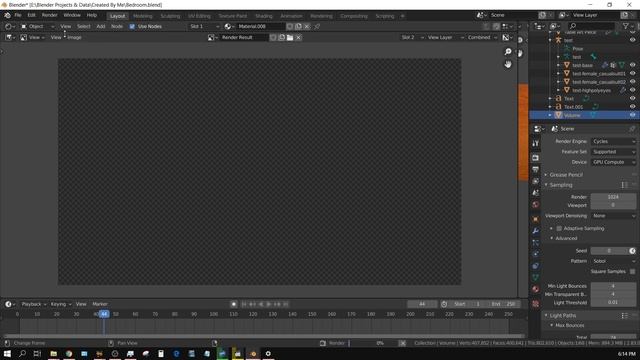The width and height of the screenshot is (640, 360).
Task: Click the Blender logo icon
Action: point(7,15)
